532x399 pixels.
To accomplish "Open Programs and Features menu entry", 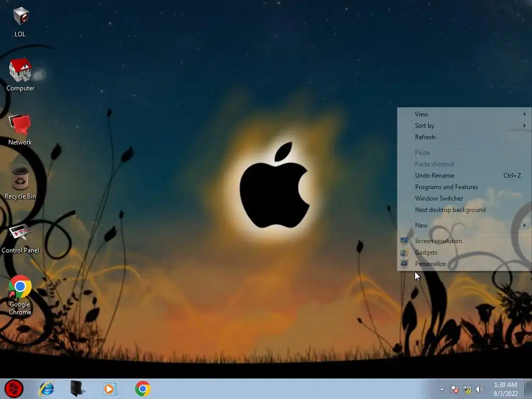I will [464, 187].
